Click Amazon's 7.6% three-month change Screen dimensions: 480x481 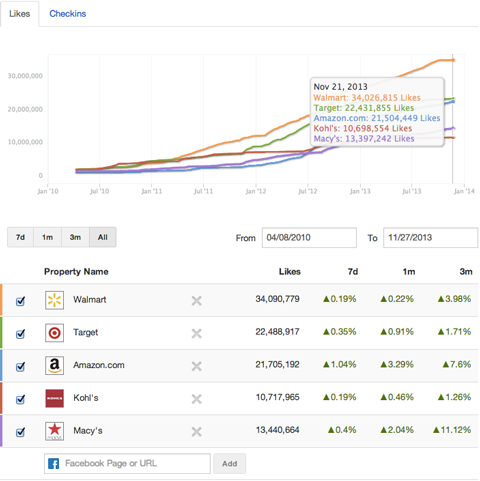pyautogui.click(x=457, y=364)
